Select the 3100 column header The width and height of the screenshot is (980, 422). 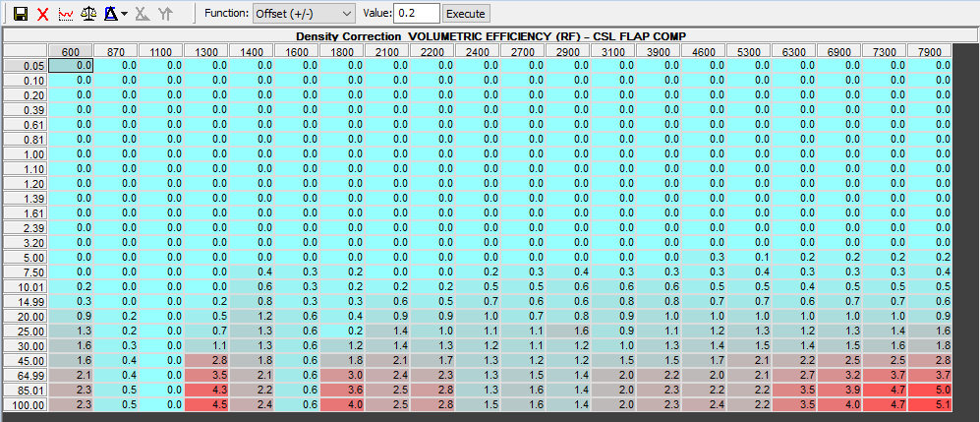pos(613,51)
